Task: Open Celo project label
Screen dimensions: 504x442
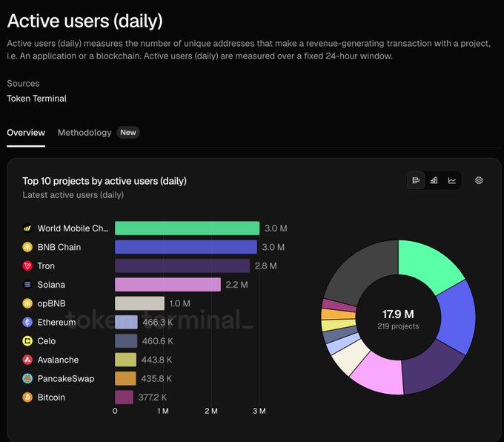Action: point(46,341)
